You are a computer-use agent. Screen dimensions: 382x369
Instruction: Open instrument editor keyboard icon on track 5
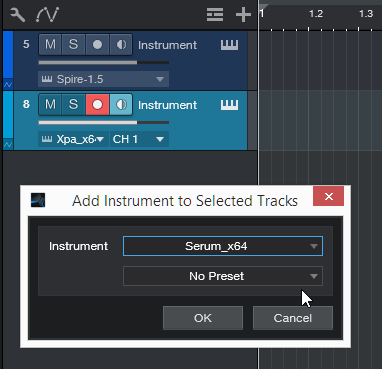230,45
